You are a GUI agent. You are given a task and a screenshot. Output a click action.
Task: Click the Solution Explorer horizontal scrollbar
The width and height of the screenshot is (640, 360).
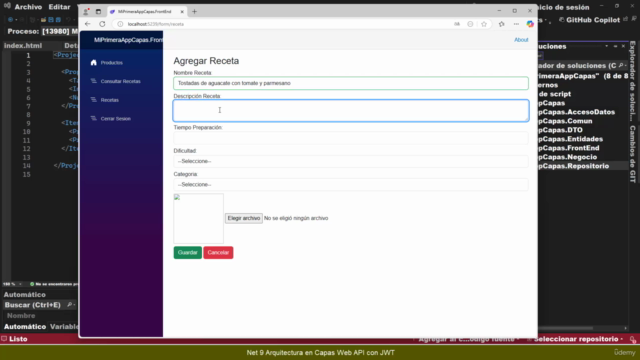click(566, 328)
